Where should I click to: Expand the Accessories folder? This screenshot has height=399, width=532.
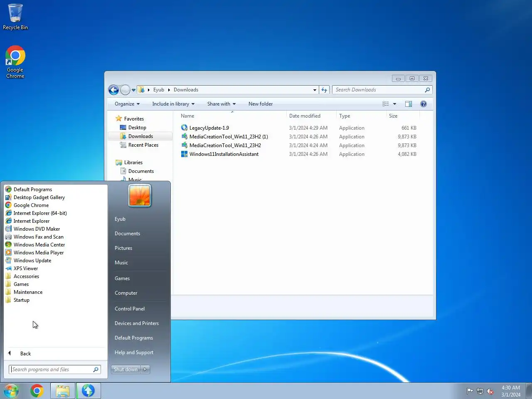pyautogui.click(x=26, y=276)
